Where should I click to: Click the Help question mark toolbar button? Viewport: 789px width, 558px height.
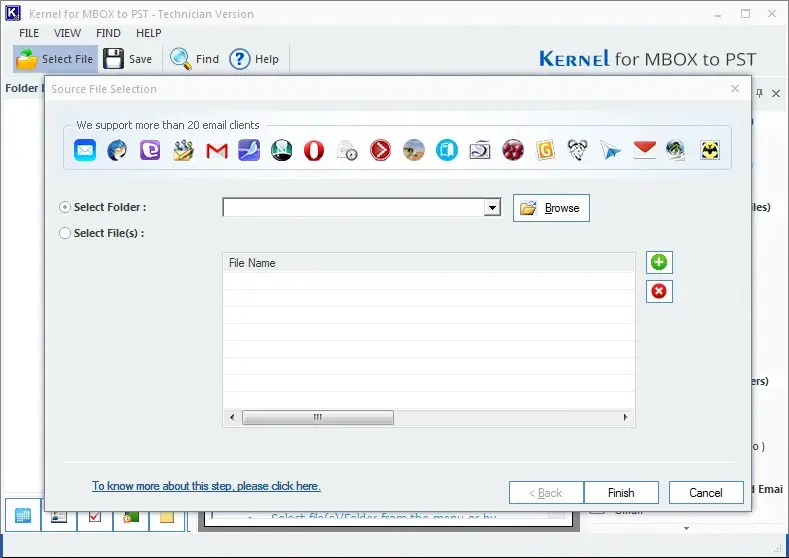pyautogui.click(x=254, y=59)
